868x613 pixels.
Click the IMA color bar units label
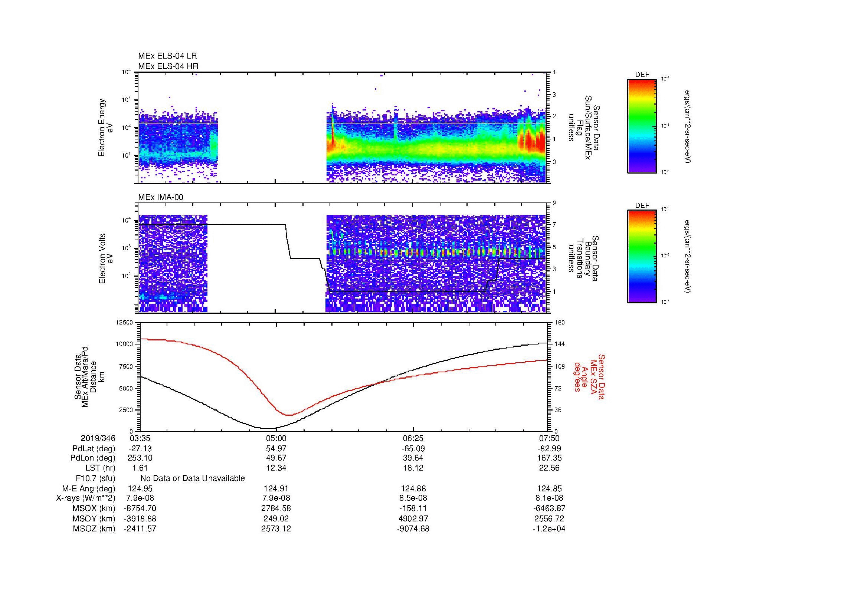pos(688,257)
